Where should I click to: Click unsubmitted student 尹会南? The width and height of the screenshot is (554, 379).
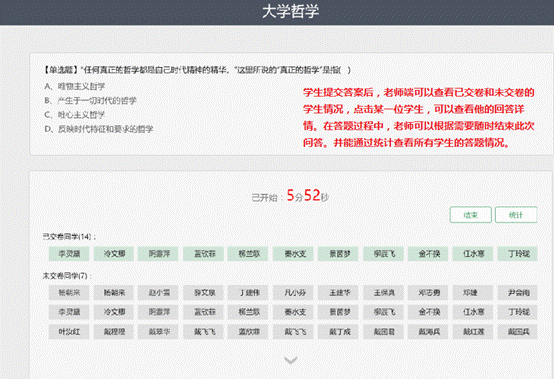(518, 292)
